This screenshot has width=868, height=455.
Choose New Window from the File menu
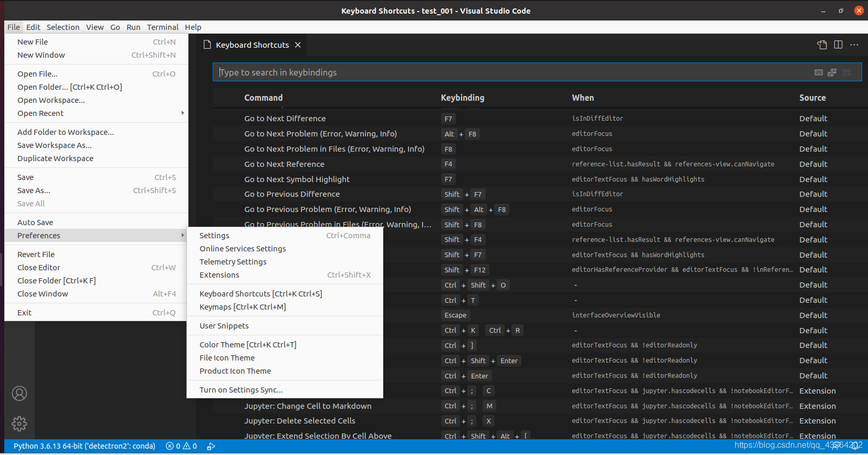pos(96,55)
